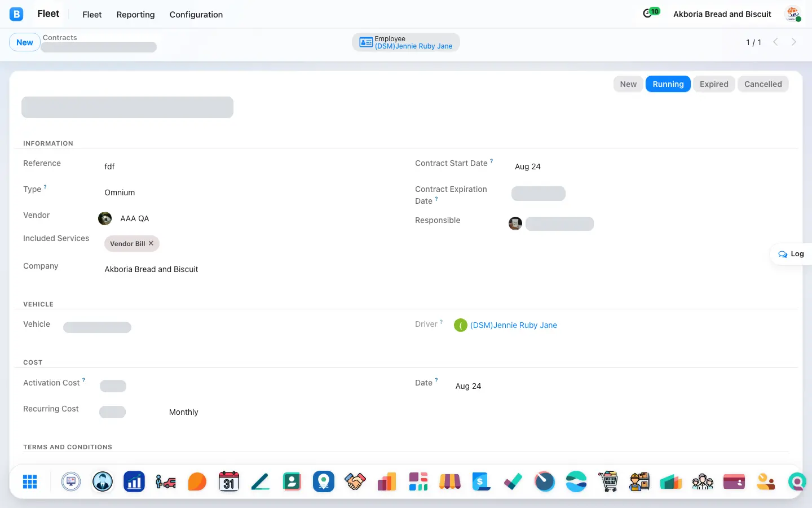Set contract status to Running
Screen dimensions: 812x508
(x=668, y=84)
